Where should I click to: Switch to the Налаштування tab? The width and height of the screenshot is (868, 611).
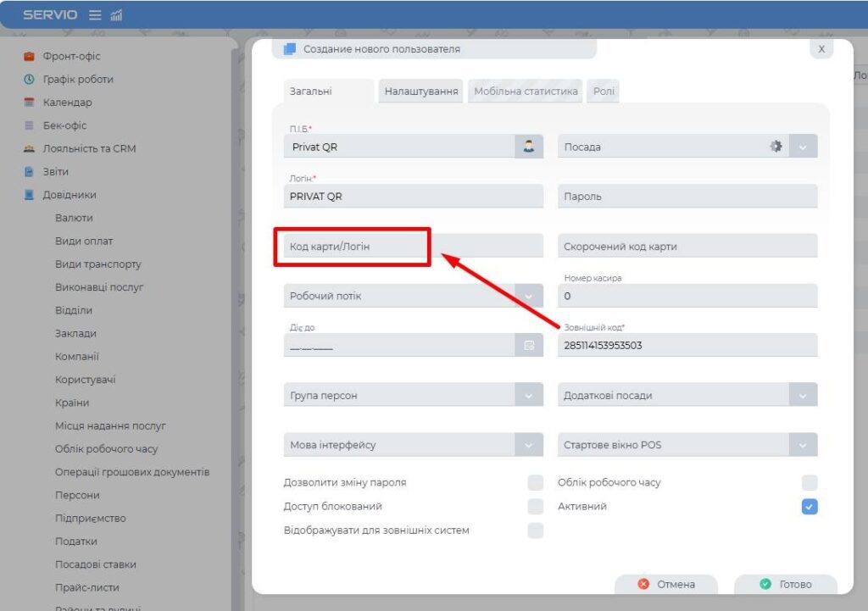[421, 92]
